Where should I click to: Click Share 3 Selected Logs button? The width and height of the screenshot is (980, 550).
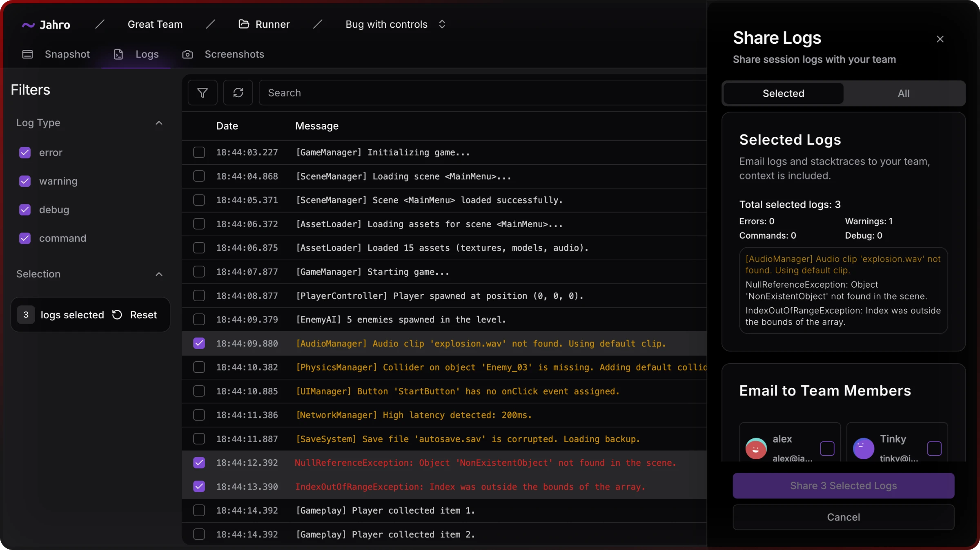843,485
